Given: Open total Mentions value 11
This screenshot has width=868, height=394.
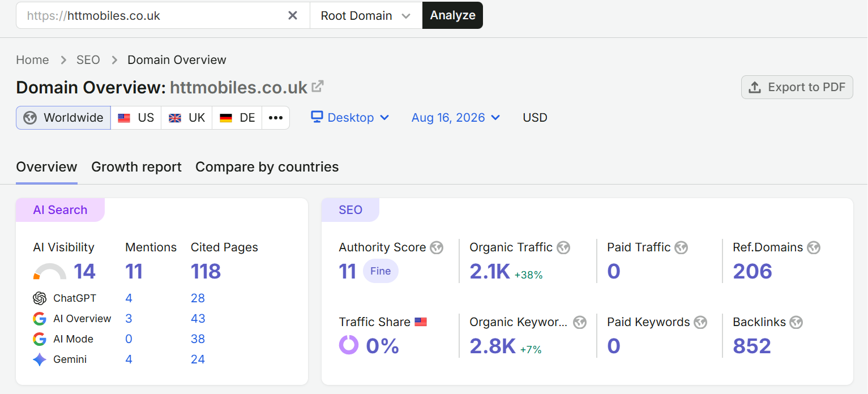Looking at the screenshot, I should point(134,272).
